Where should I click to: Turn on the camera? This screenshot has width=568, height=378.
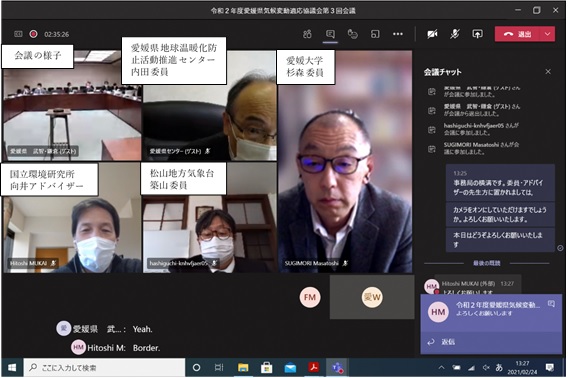(432, 34)
